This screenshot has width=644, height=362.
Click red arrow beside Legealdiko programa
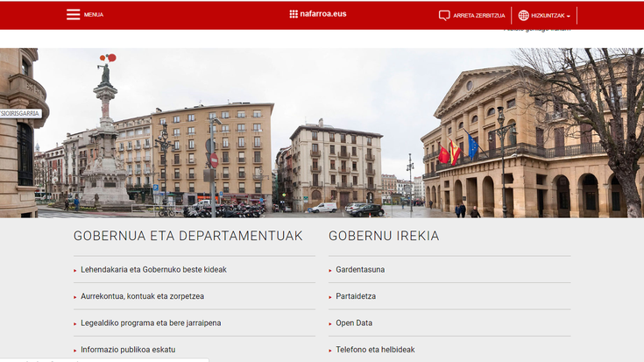tap(75, 323)
